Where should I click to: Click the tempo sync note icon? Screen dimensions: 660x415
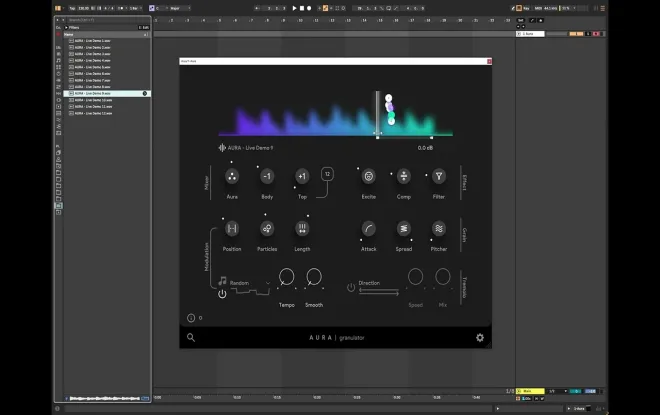222,281
